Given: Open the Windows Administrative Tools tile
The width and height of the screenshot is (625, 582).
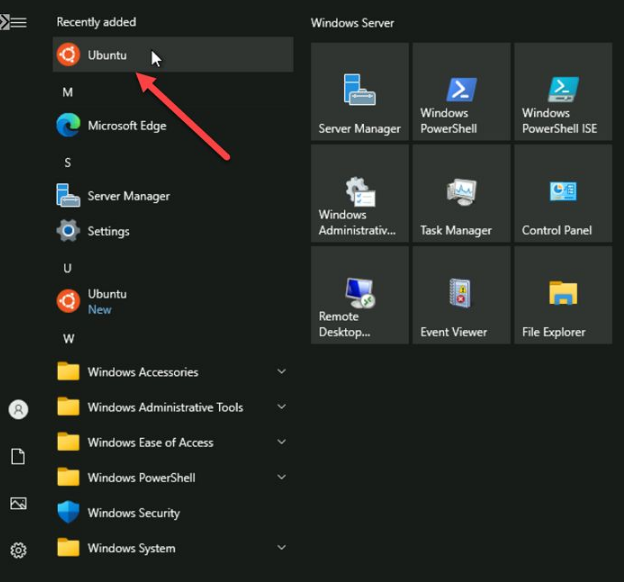Looking at the screenshot, I should [x=360, y=193].
